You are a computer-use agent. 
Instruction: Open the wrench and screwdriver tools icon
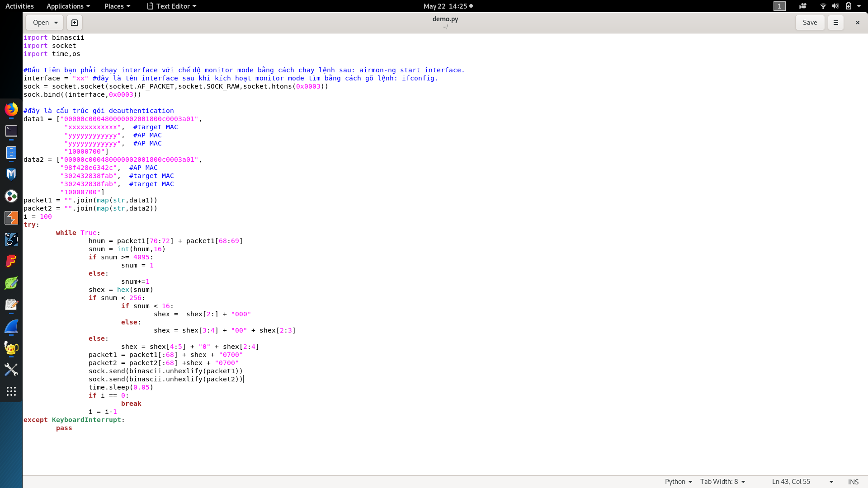click(x=11, y=370)
